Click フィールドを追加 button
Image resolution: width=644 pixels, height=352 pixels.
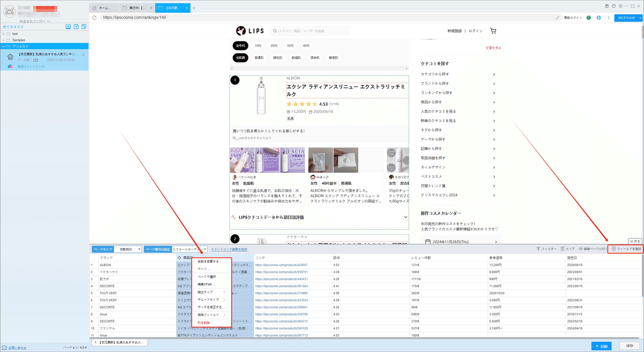click(626, 249)
